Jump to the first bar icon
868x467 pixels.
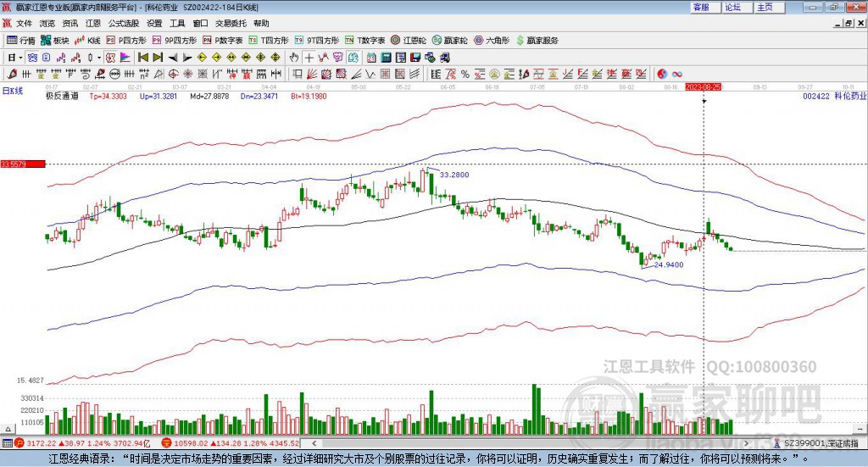(x=142, y=58)
